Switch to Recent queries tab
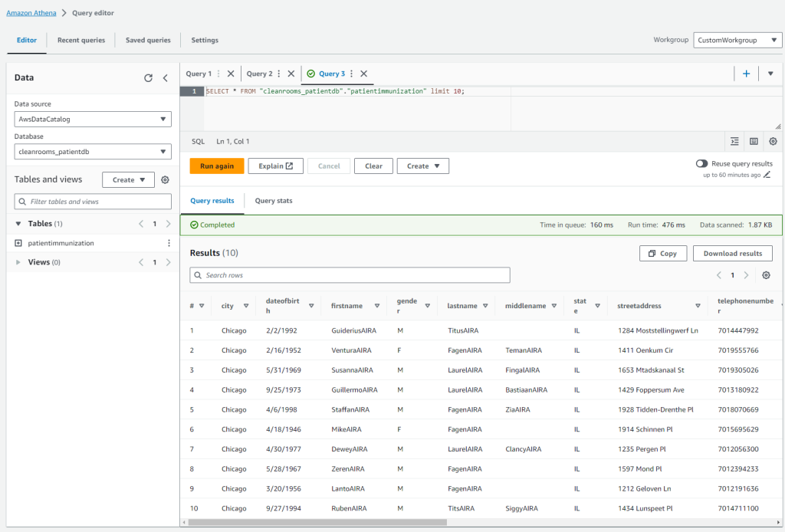 (x=81, y=40)
